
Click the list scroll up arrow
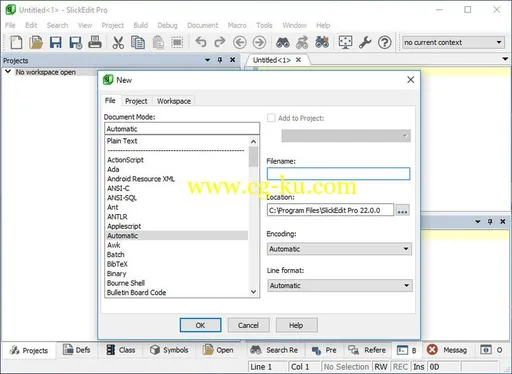[253, 142]
